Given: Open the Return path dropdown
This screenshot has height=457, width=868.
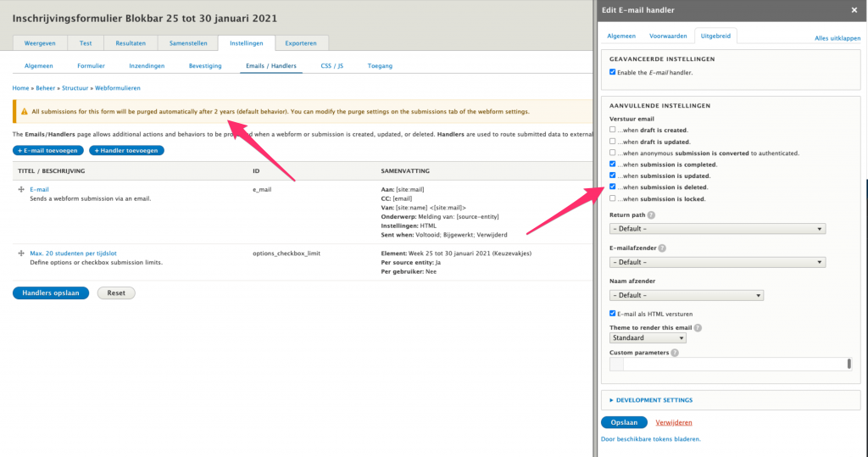Looking at the screenshot, I should tap(717, 229).
